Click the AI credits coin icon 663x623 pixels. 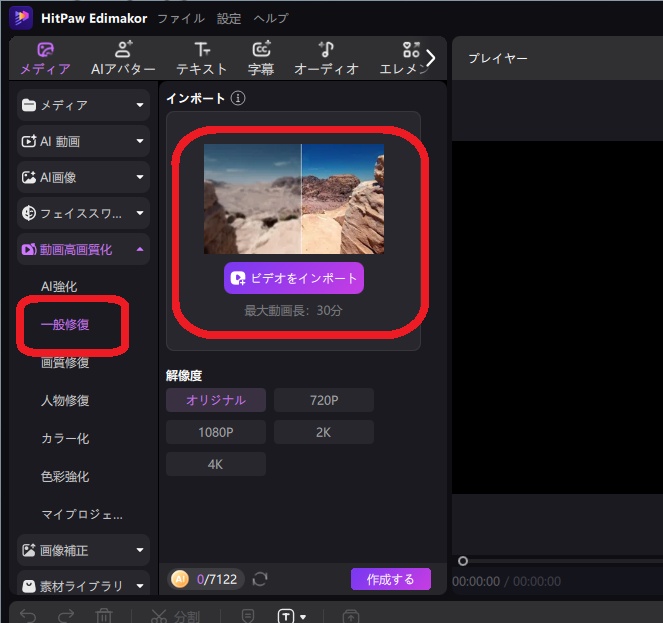pyautogui.click(x=180, y=579)
